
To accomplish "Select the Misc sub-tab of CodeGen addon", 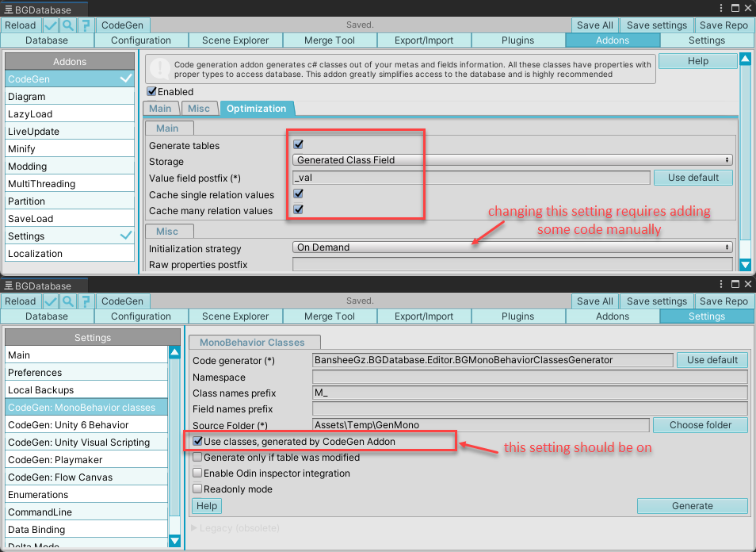I will (x=199, y=109).
